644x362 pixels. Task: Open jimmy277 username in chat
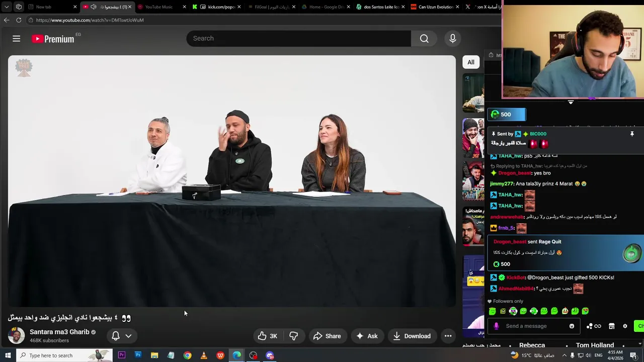(x=502, y=184)
